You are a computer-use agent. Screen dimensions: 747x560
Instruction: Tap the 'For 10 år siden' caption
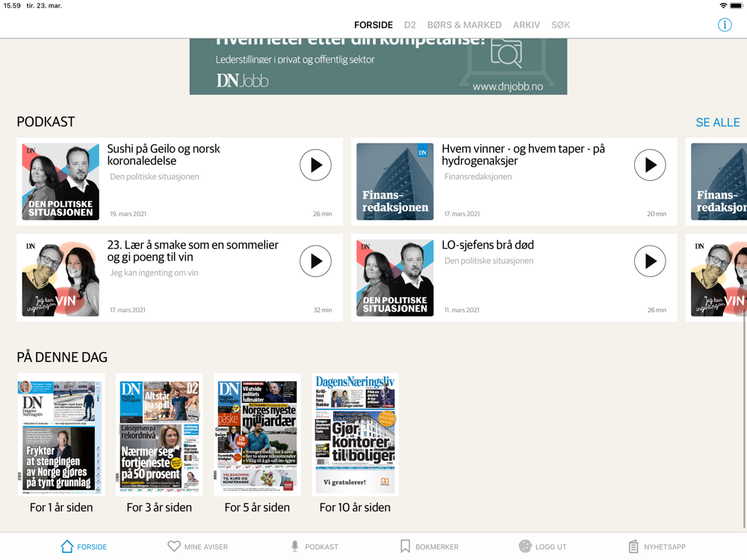tap(355, 508)
